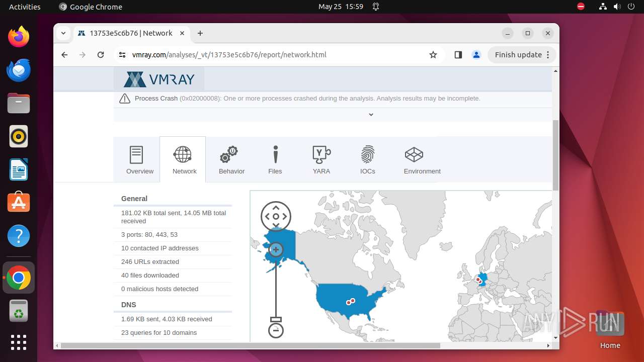Reset map view with center navigation button

pos(276,216)
